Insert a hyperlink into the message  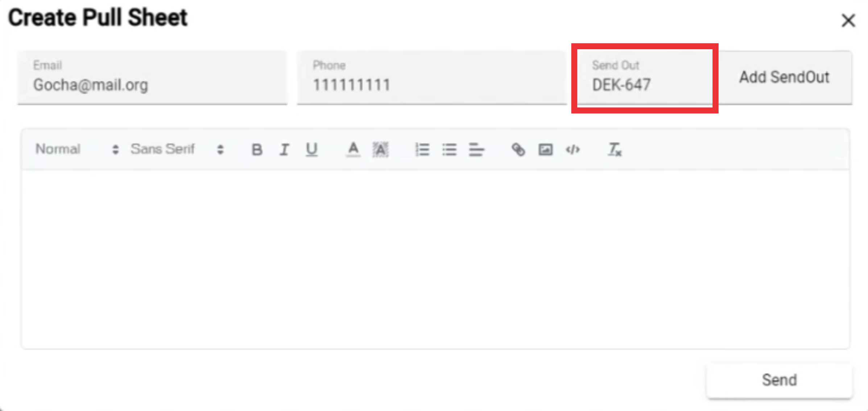click(x=518, y=149)
